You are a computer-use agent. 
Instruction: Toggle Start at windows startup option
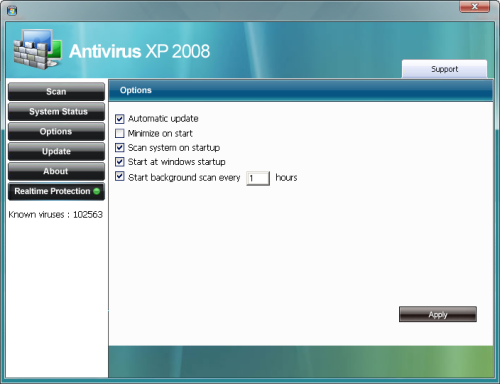click(120, 162)
